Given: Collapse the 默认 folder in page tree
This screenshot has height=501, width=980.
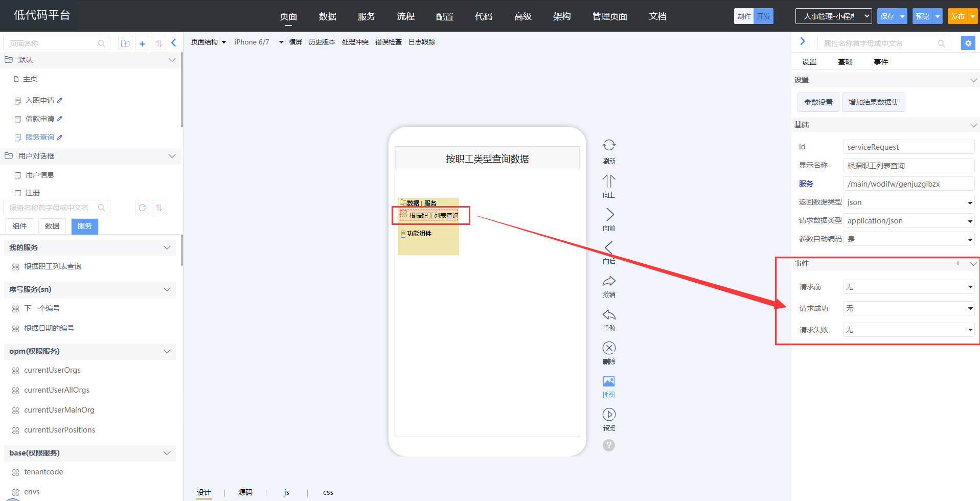Looking at the screenshot, I should tap(172, 60).
